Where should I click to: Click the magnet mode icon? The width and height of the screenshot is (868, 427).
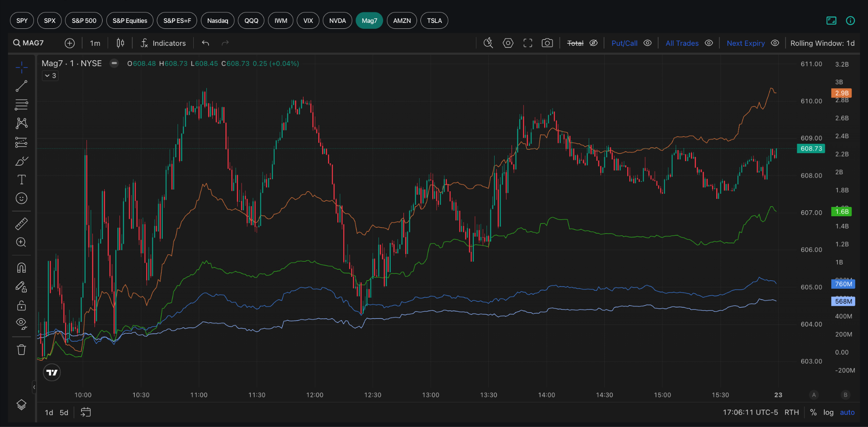tap(22, 268)
